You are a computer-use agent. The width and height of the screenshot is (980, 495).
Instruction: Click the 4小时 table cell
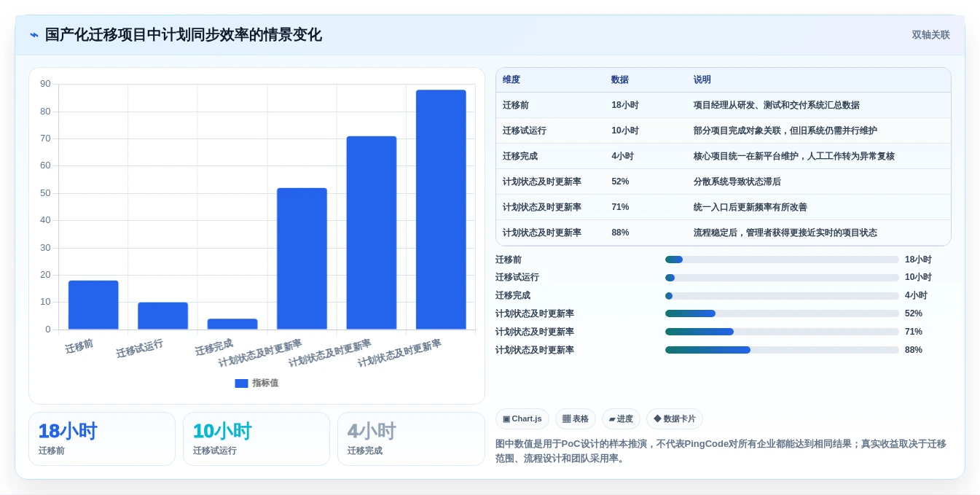623,156
